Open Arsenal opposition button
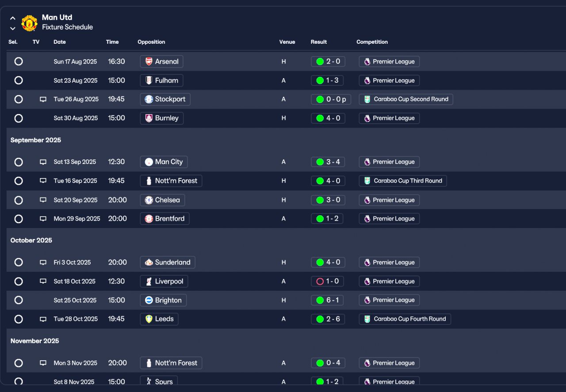The width and height of the screenshot is (566, 392). 161,61
